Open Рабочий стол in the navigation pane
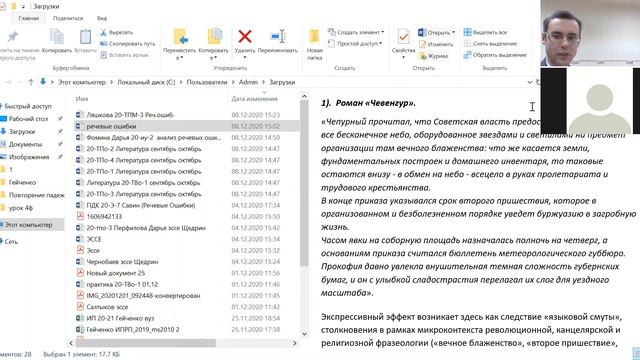 point(28,119)
